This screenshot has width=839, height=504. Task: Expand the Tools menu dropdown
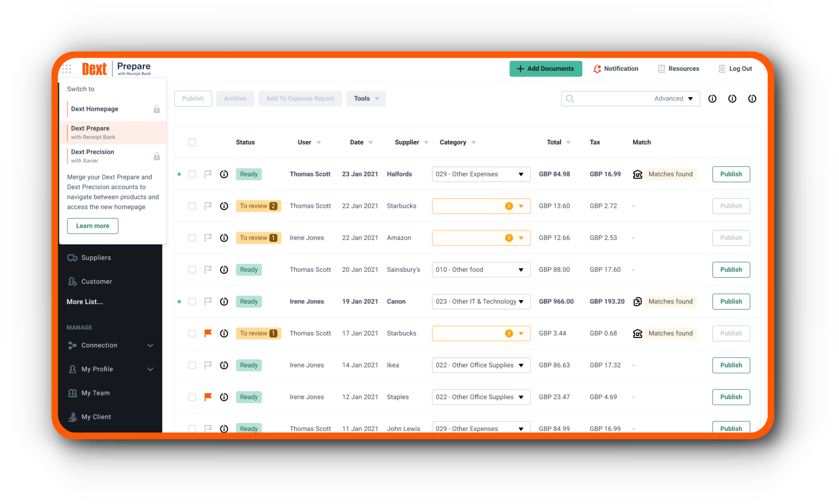tap(366, 98)
